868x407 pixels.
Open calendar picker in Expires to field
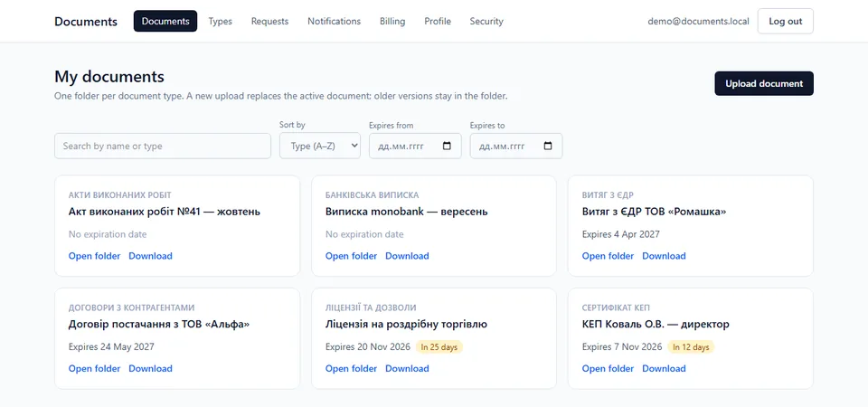tap(548, 147)
